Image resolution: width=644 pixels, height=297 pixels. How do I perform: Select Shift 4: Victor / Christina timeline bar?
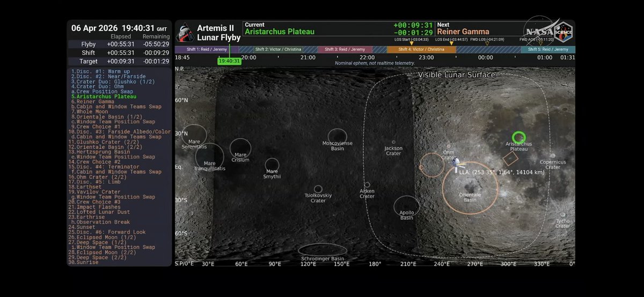421,49
